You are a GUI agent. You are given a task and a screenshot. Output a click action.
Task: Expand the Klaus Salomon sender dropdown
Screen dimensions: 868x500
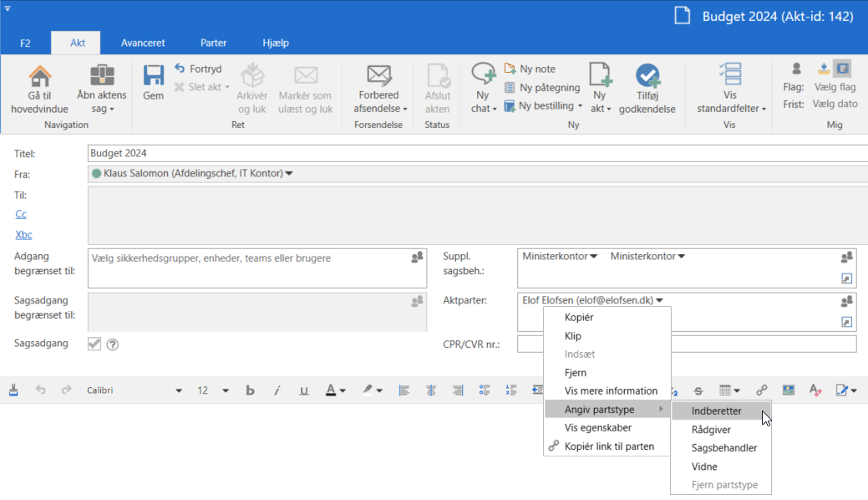pyautogui.click(x=289, y=174)
